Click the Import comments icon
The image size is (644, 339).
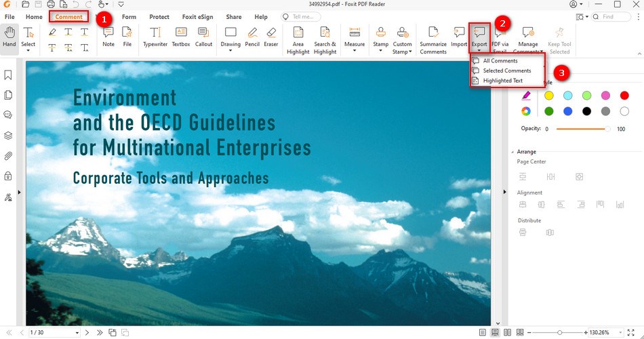click(x=459, y=39)
